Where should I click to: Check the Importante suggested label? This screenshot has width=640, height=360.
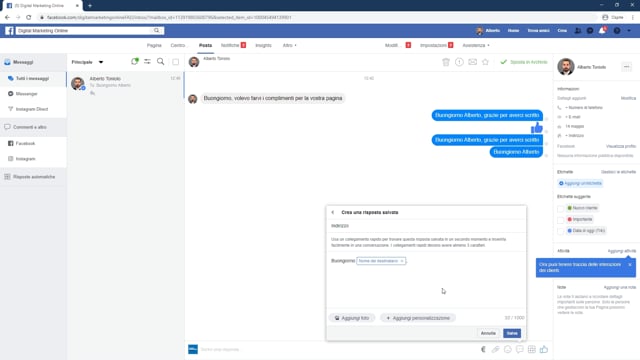coord(560,220)
